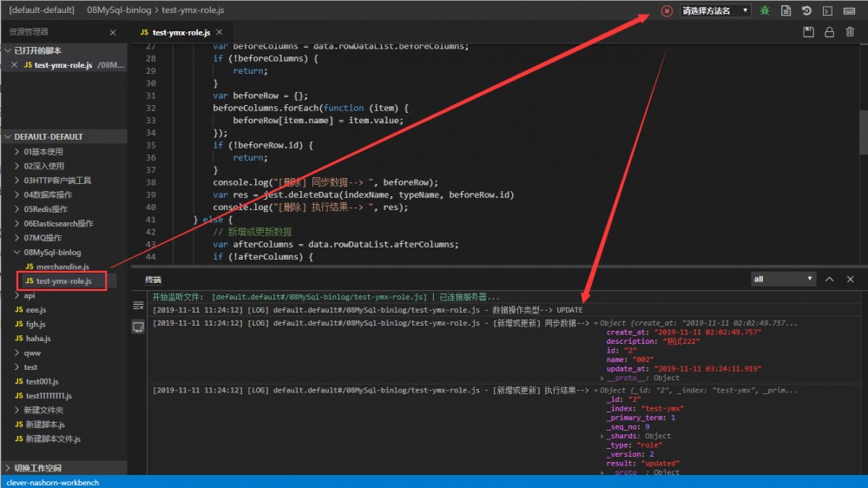The image size is (868, 488).
Task: Click the document icon in top toolbar
Action: 786,10
